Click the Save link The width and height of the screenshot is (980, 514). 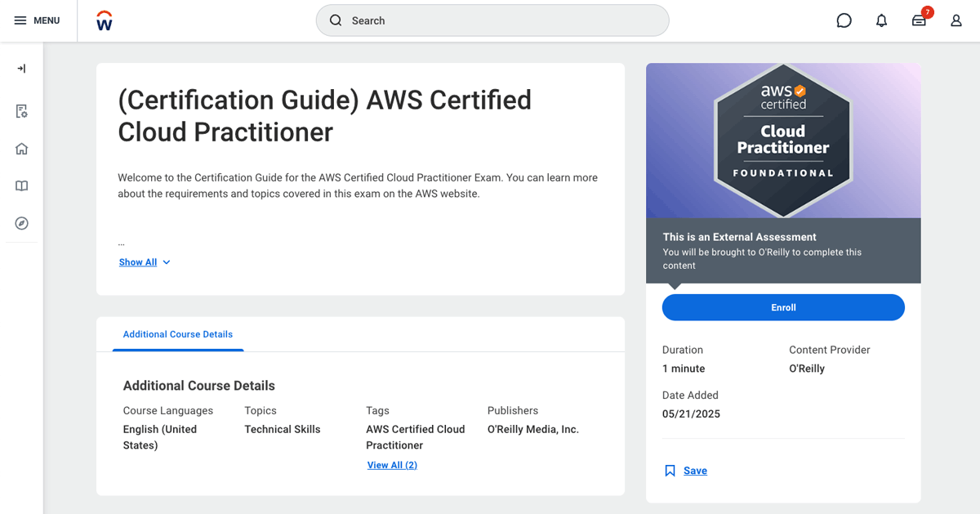click(695, 471)
